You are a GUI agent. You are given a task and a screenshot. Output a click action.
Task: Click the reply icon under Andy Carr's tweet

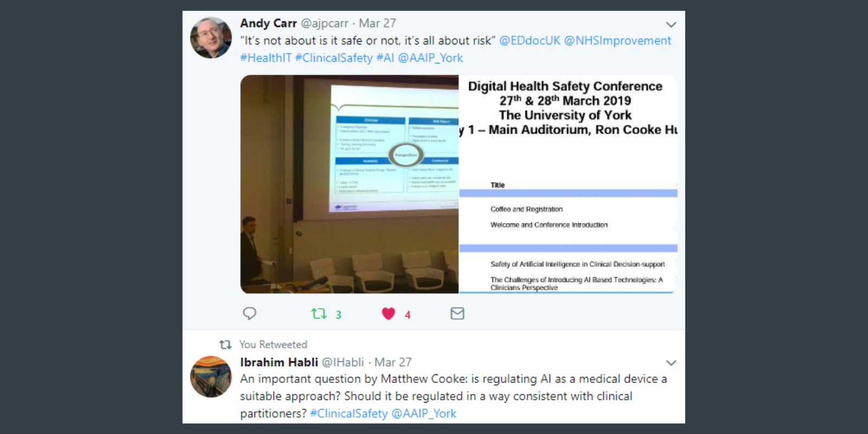[x=250, y=314]
